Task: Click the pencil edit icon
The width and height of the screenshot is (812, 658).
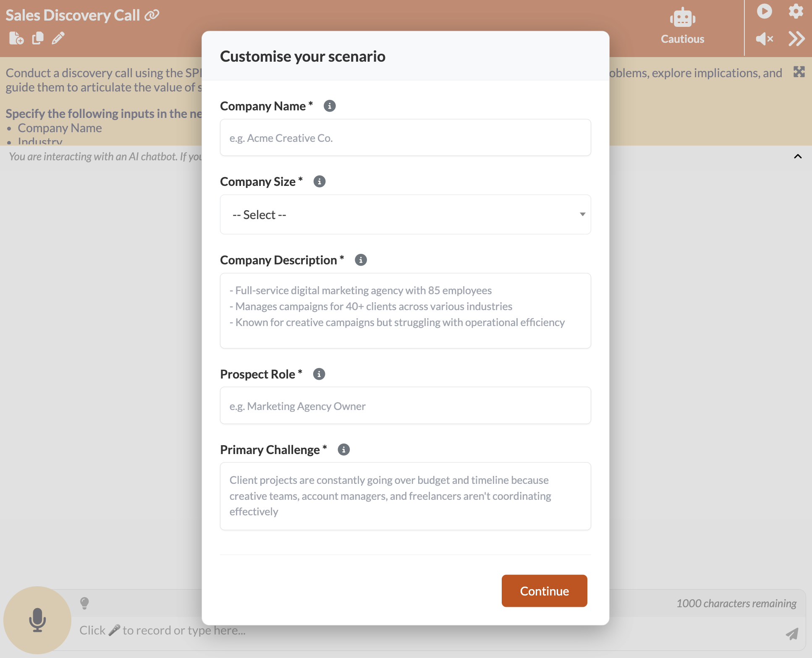Action: click(58, 38)
